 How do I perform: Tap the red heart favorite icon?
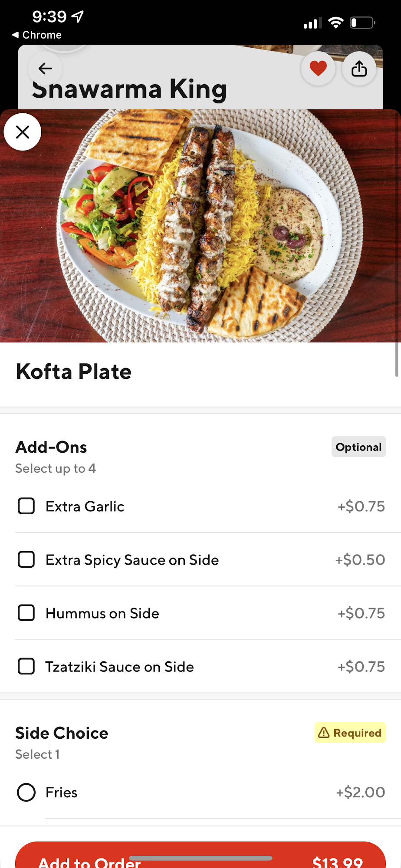point(318,69)
